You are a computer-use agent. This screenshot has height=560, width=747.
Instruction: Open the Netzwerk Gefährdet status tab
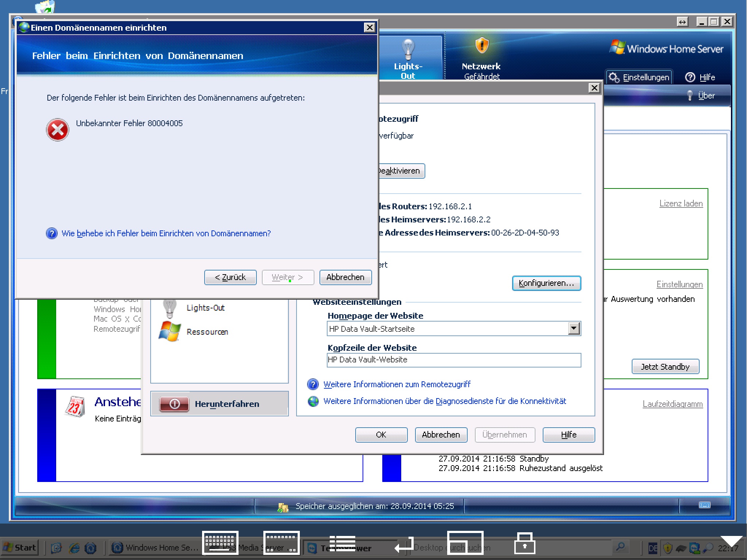(x=481, y=58)
